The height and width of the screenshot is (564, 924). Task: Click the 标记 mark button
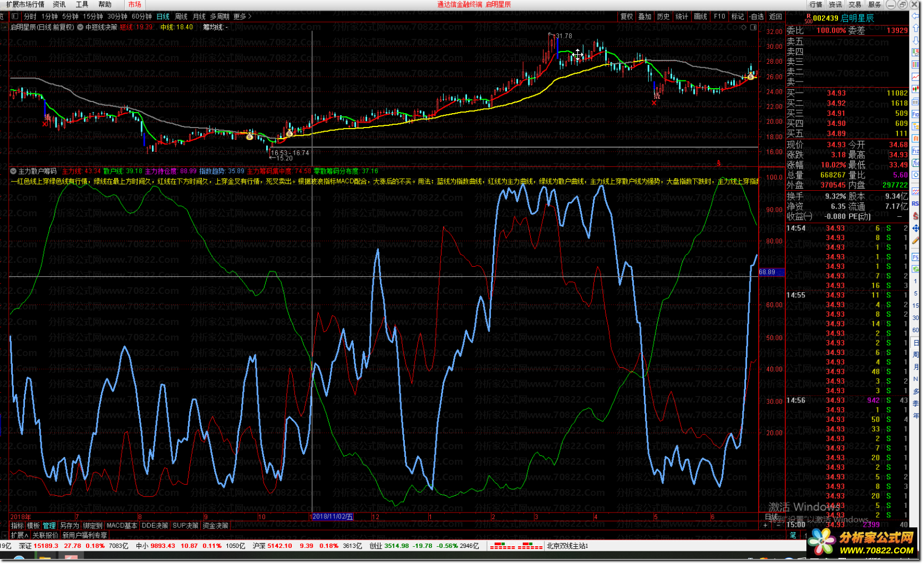click(x=738, y=17)
